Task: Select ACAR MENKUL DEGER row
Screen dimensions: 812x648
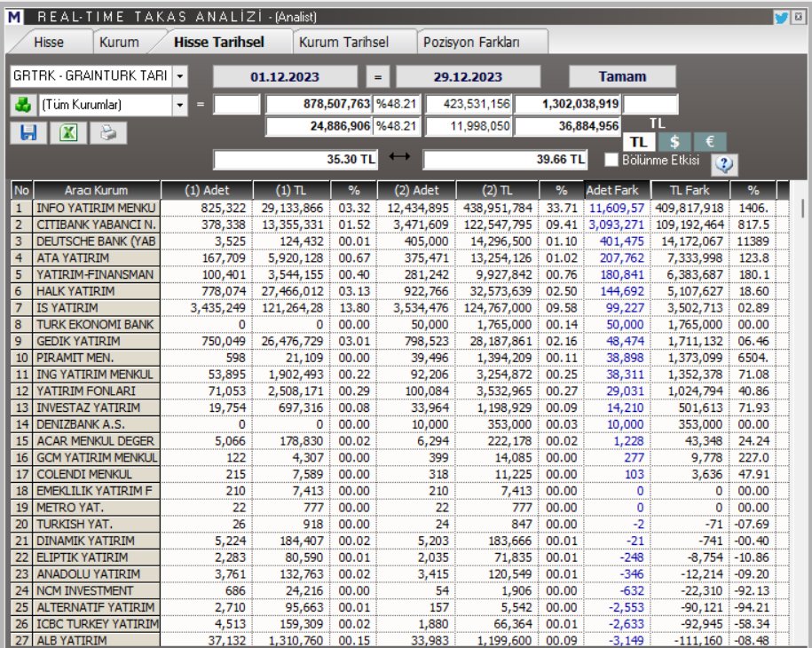Action: 398,440
